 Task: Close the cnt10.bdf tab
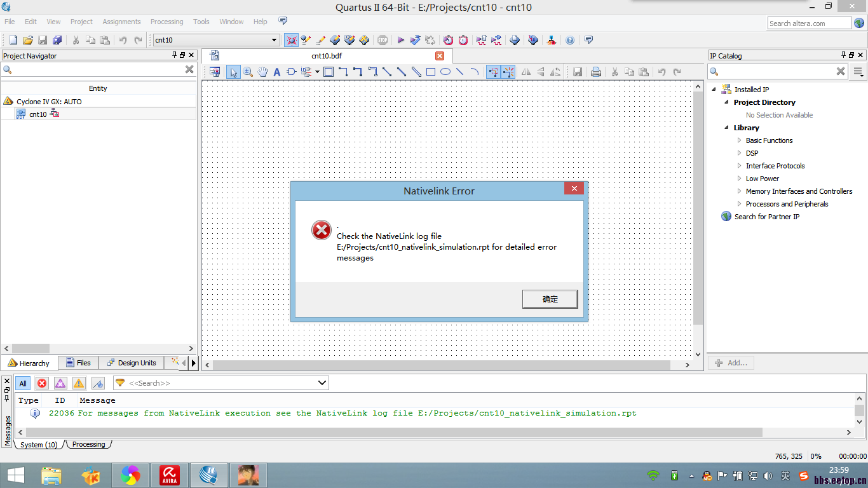440,56
